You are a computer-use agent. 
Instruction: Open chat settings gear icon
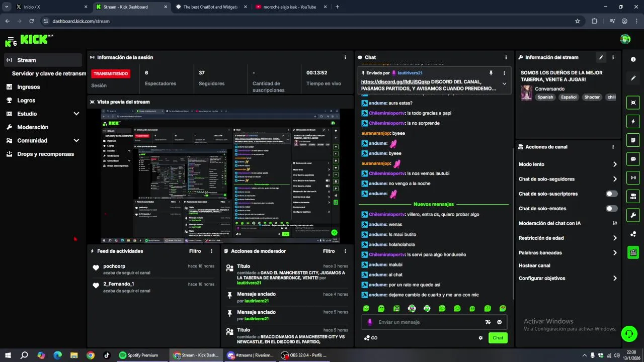click(480, 338)
